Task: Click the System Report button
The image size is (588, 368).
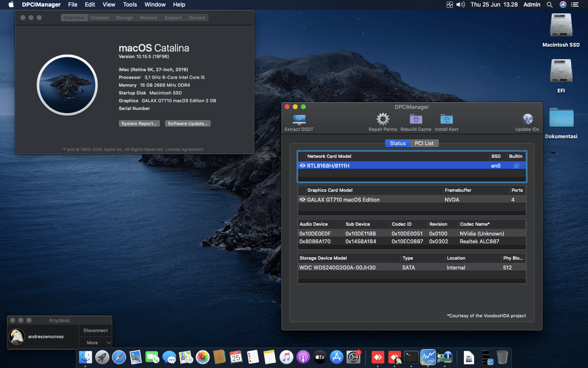Action: click(139, 123)
